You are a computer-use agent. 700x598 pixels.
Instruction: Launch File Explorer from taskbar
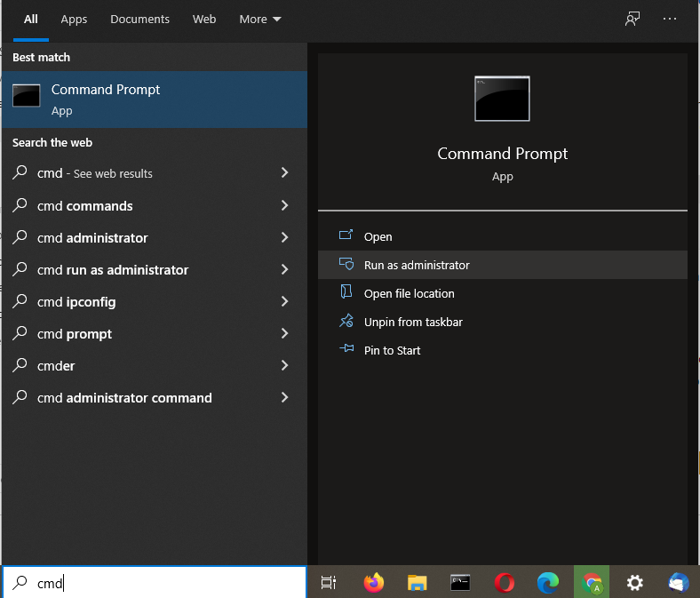(x=417, y=582)
